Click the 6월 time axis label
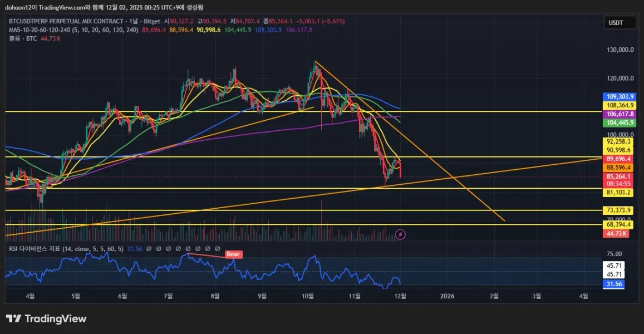Viewport: 644px width, 334px height. pyautogui.click(x=122, y=296)
